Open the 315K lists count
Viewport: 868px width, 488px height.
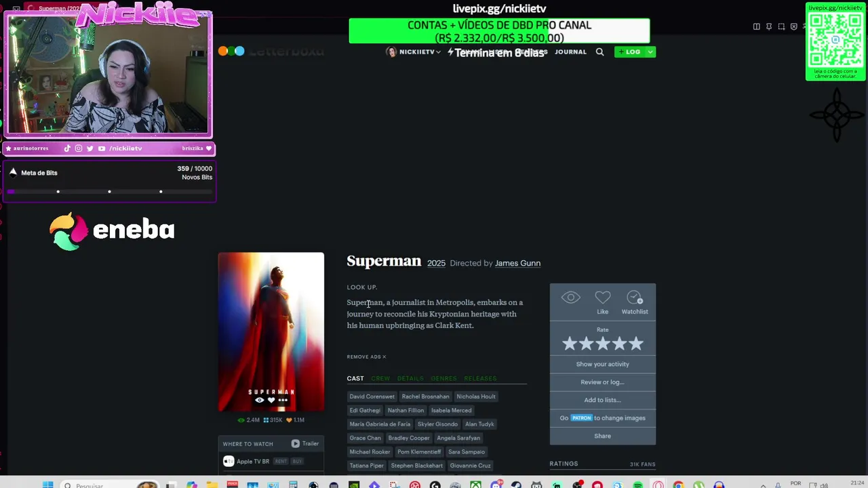tap(273, 420)
